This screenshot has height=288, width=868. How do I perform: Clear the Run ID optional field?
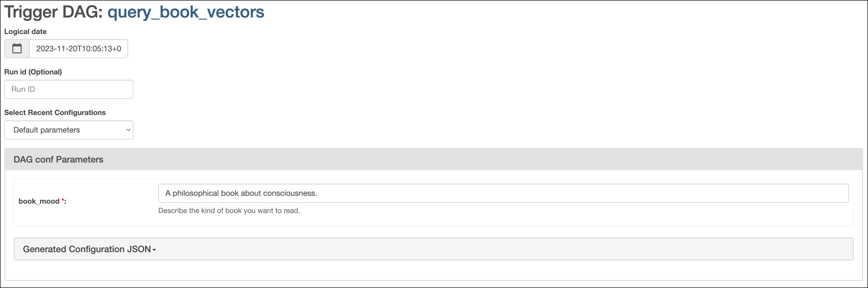coord(69,89)
